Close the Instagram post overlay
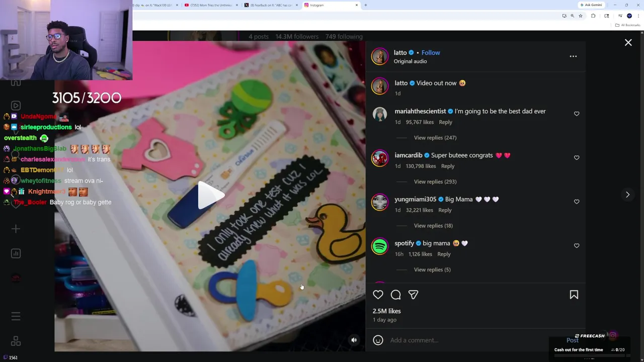Viewport: 644px width, 362px height. 628,43
